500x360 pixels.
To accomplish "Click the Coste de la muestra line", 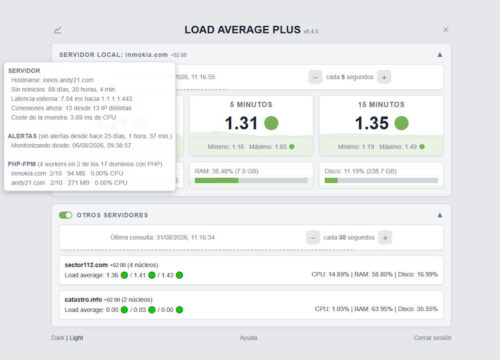I will 64,117.
